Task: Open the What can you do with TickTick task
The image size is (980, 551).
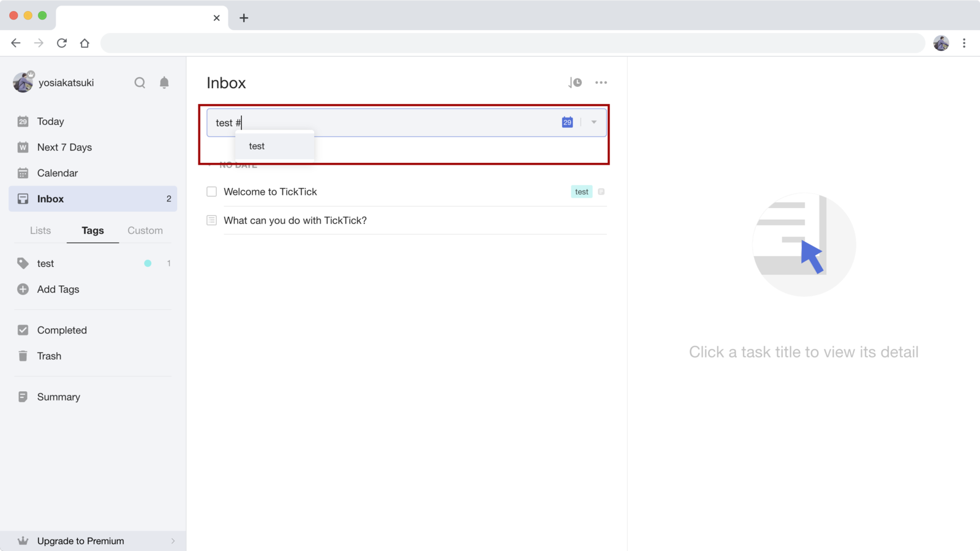Action: [295, 220]
